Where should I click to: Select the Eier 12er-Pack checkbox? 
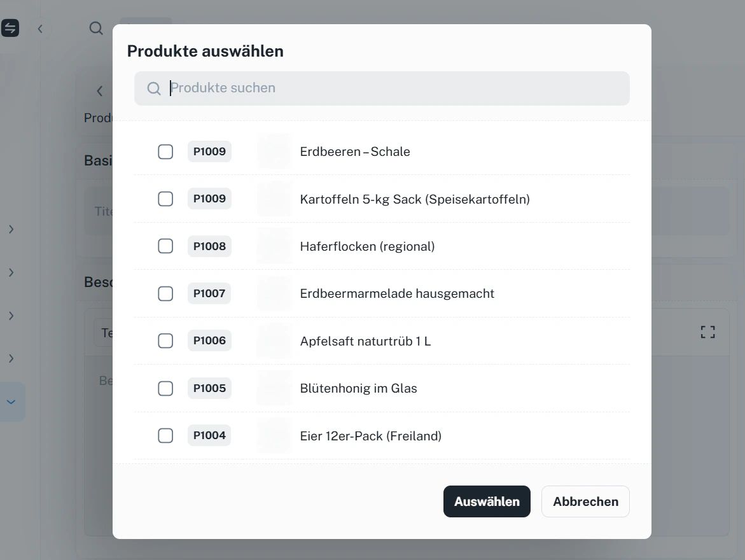pos(165,435)
